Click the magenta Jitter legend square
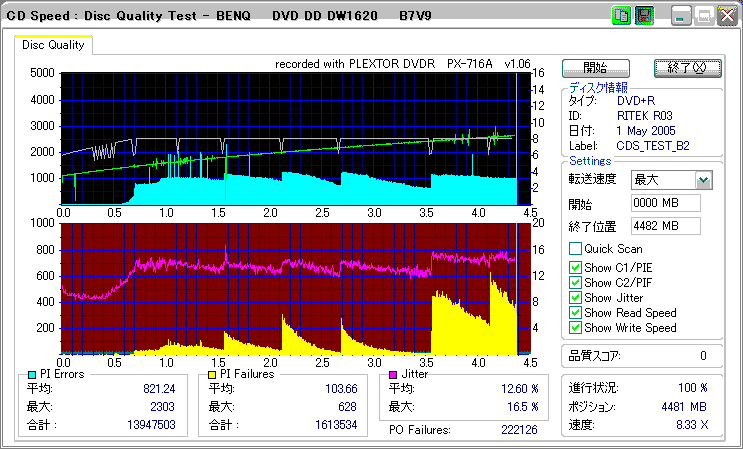This screenshot has width=743, height=449. [393, 375]
